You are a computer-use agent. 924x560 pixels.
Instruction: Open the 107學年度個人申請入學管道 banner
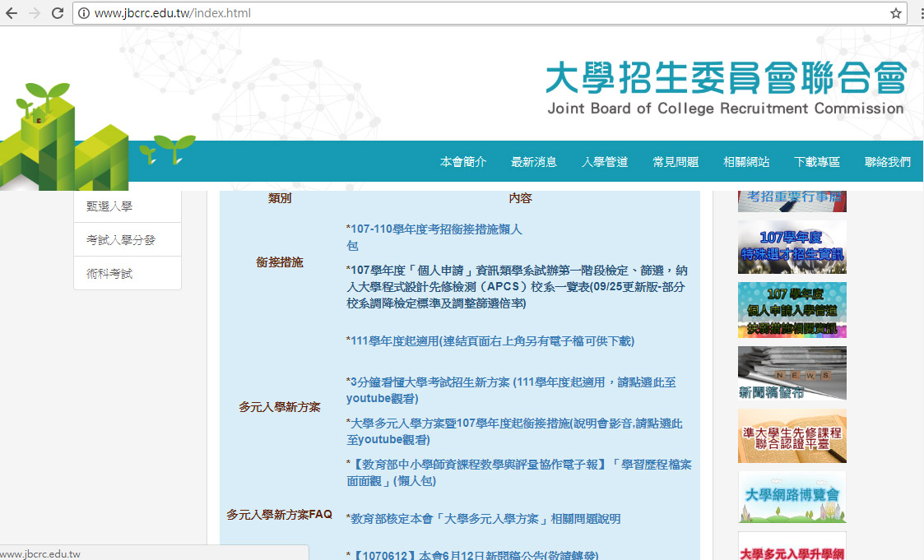click(792, 310)
